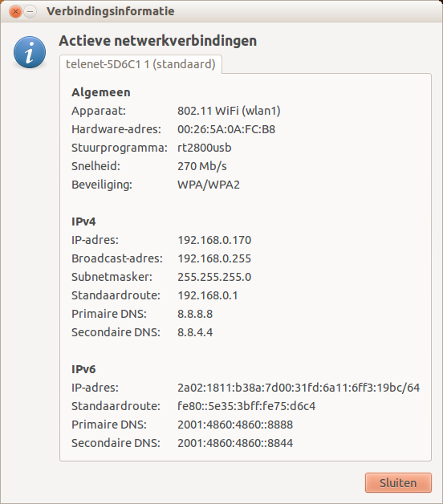Click the IPv4 address 192.168.0.170
This screenshot has width=443, height=504.
pyautogui.click(x=214, y=240)
